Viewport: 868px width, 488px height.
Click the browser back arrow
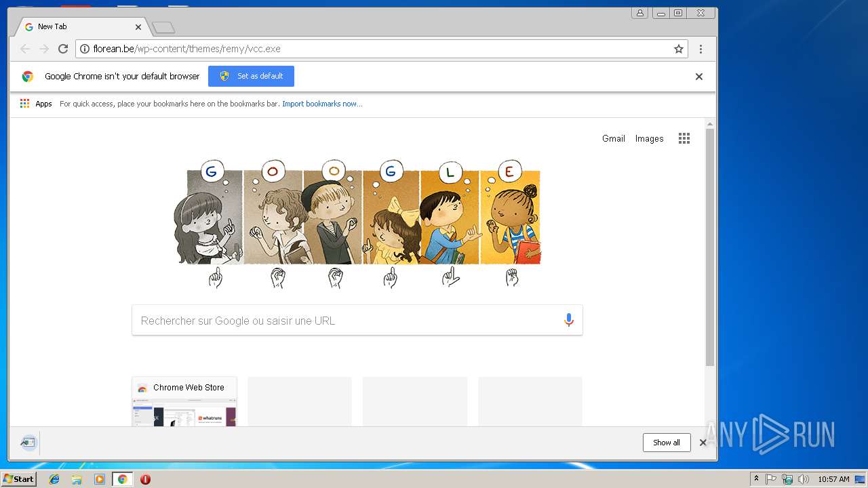(25, 49)
